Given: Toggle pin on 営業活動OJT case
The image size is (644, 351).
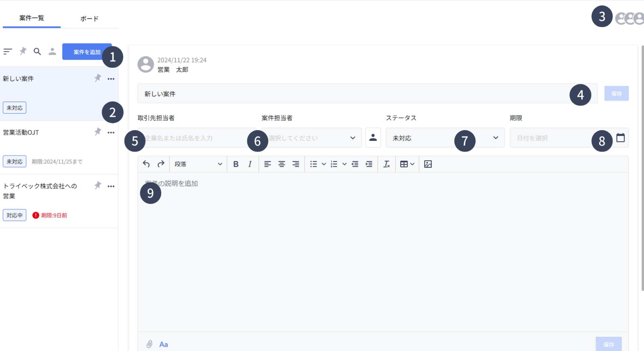Looking at the screenshot, I should pyautogui.click(x=98, y=132).
